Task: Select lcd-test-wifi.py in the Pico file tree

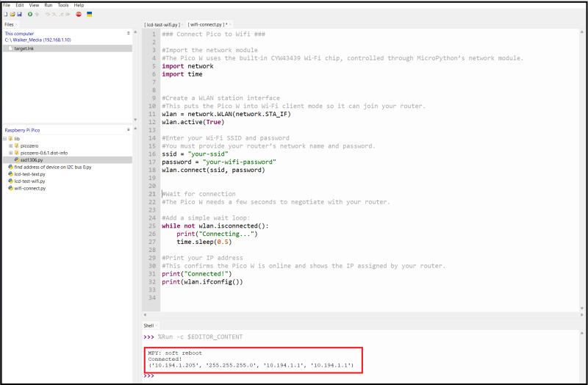Action: click(x=68, y=181)
